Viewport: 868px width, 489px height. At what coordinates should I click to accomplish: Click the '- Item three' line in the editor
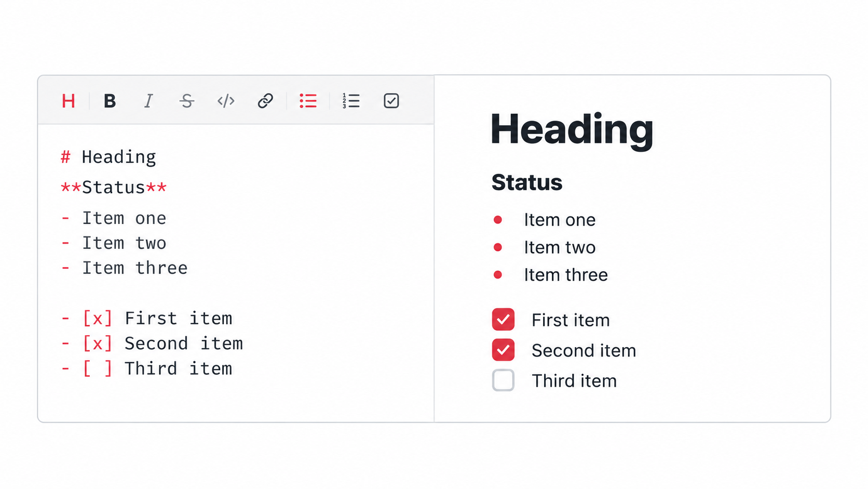click(x=124, y=268)
